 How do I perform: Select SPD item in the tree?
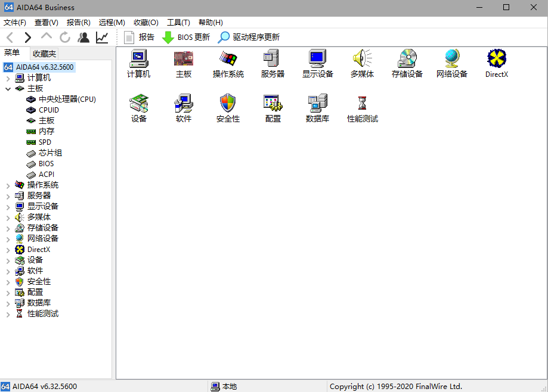[45, 142]
